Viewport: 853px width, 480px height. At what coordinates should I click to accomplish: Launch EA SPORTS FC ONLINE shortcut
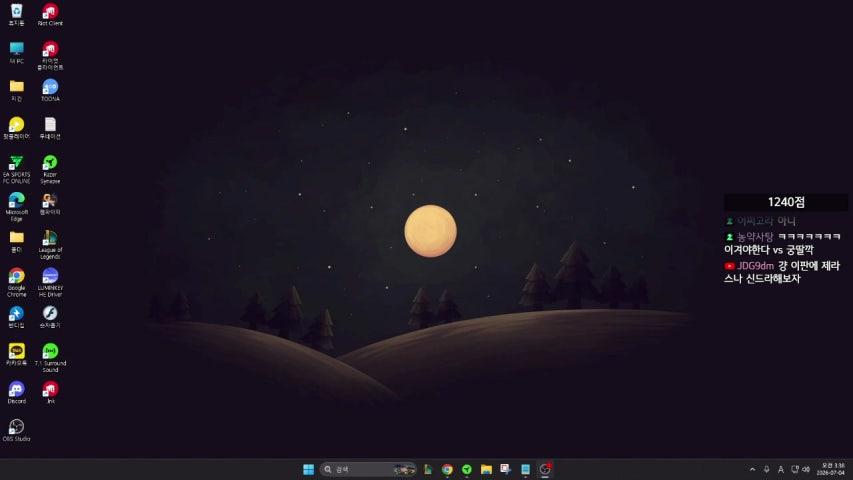point(16,169)
